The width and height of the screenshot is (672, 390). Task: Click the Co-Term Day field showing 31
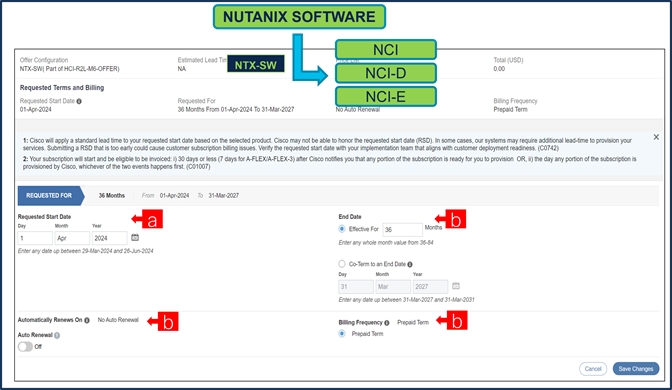[356, 287]
